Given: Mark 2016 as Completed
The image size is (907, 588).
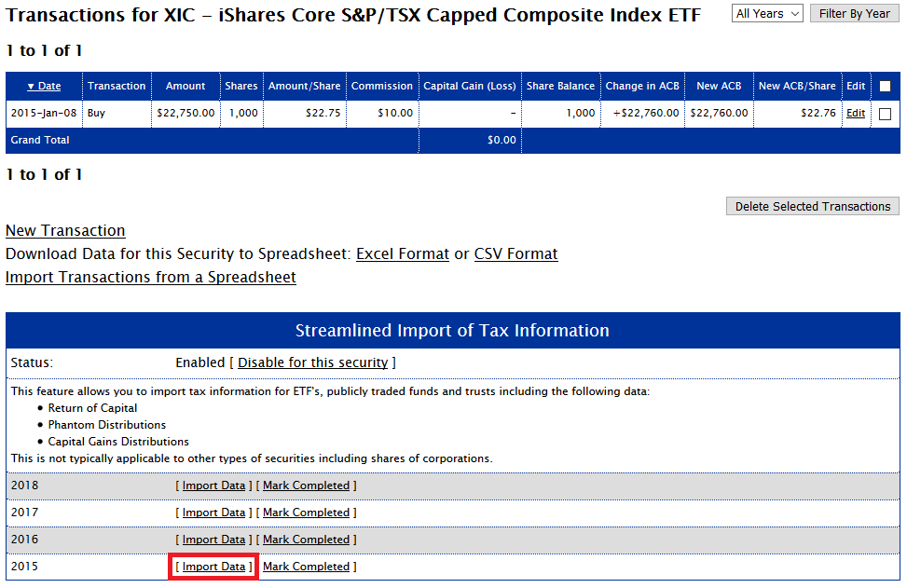Looking at the screenshot, I should (x=307, y=540).
